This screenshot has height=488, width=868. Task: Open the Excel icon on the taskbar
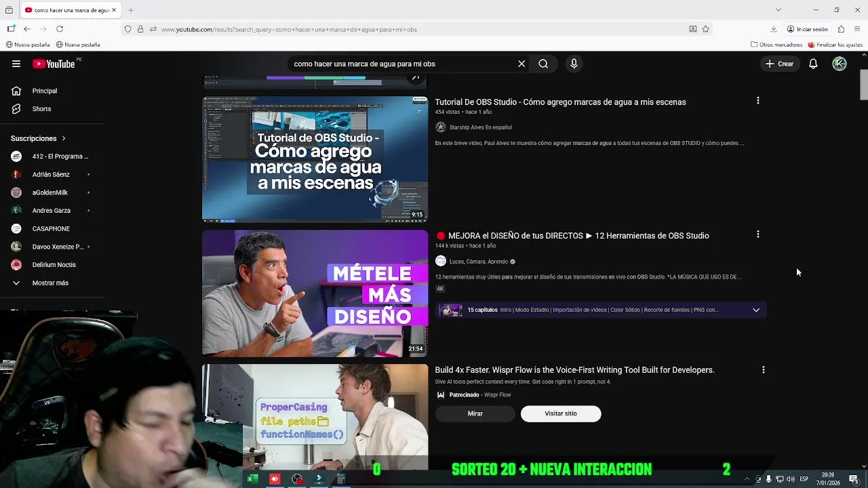click(x=252, y=479)
